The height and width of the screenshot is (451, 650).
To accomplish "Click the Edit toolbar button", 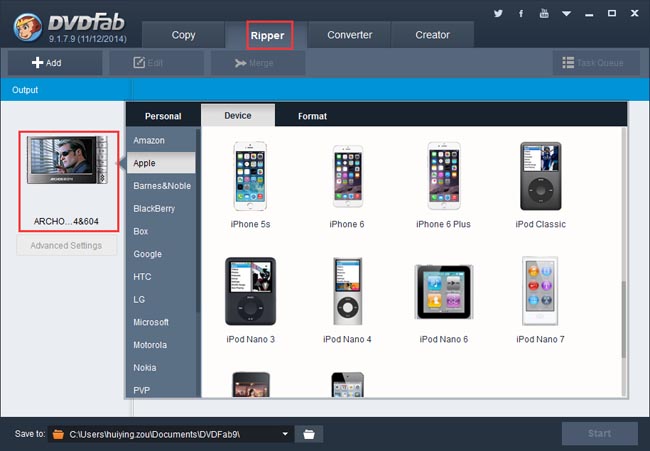I will 156,63.
